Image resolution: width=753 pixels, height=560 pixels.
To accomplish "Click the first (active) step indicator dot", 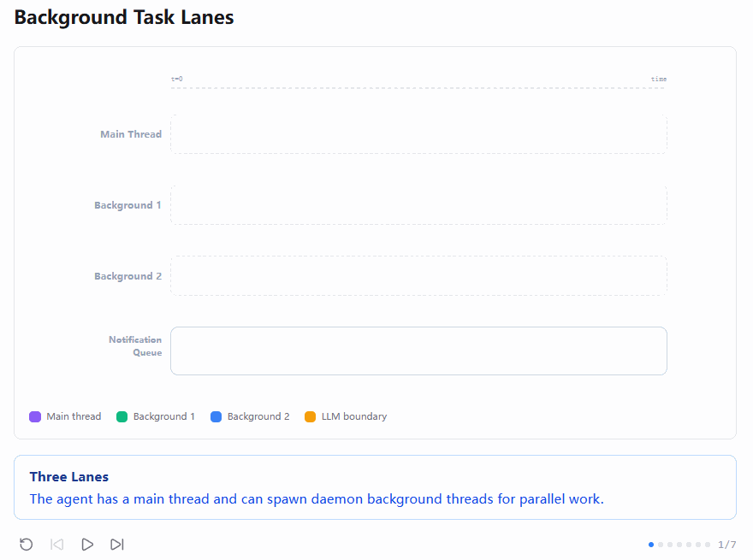I will point(651,545).
